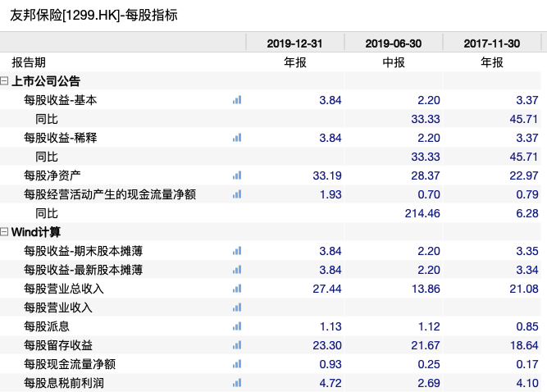Screen dimensions: 547x392
Task: Click the 23.30 retained earnings value
Action: (x=327, y=345)
